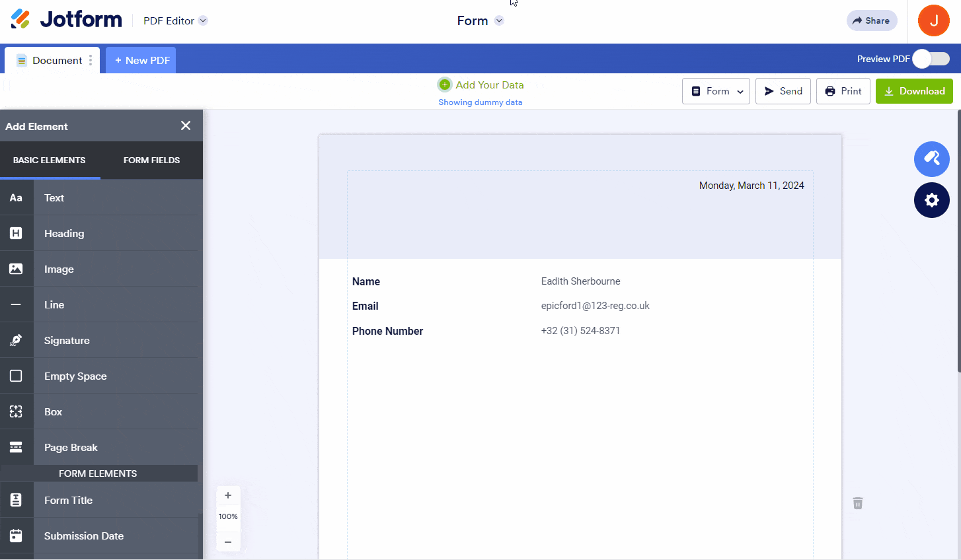Add a Page Break element
Viewport: 961px width, 560px height.
[x=99, y=447]
